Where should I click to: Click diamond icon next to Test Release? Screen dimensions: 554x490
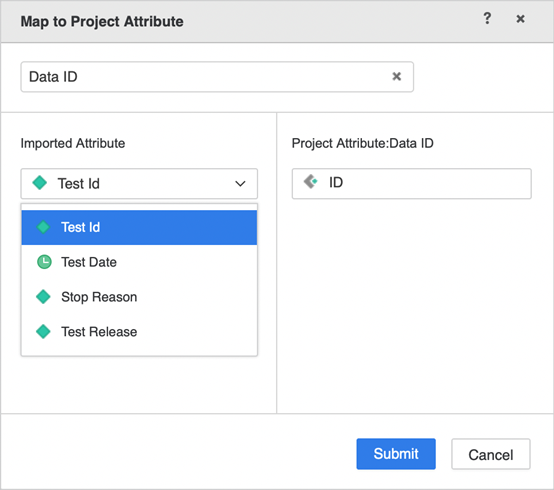(43, 331)
